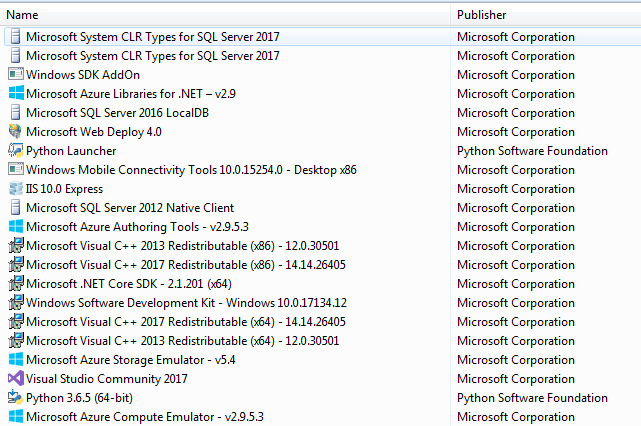Select 'Windows Software Development Kit - Windows 10.0.17134.12'
This screenshot has width=641, height=426.
[186, 303]
